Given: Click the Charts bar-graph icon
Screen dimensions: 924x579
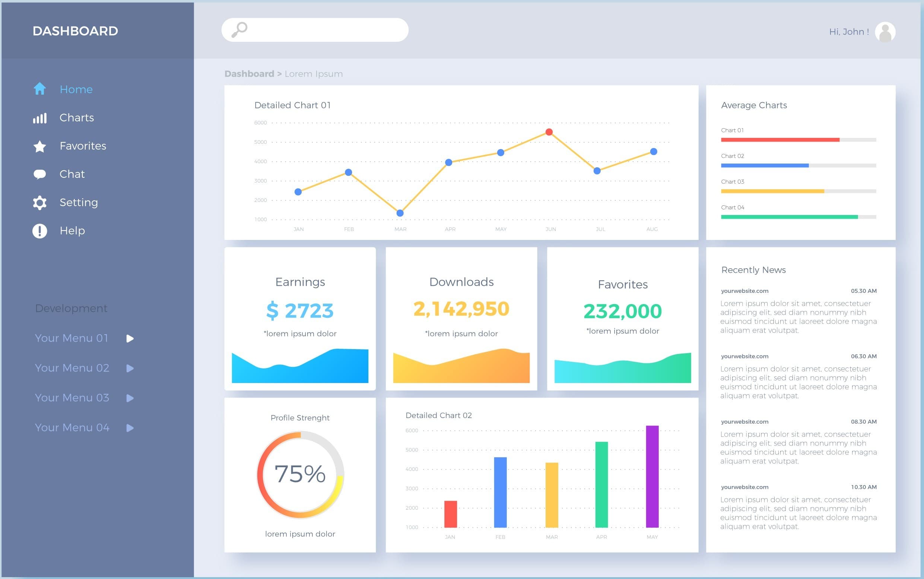Looking at the screenshot, I should 39,118.
